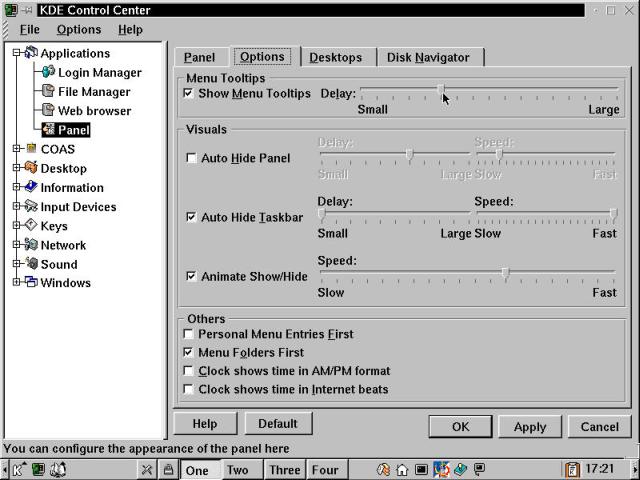Disable Show Menu Tooltips checkbox
Screen dimensions: 640x480
click(x=190, y=93)
